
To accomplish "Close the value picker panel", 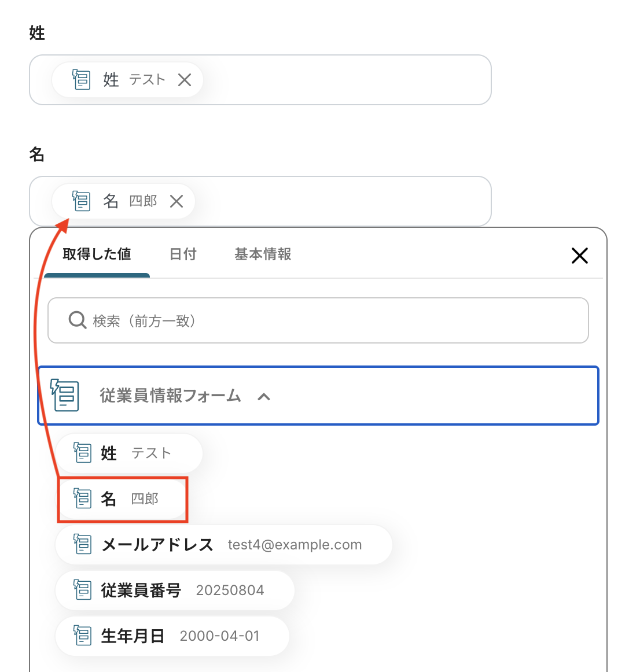I will coord(579,256).
